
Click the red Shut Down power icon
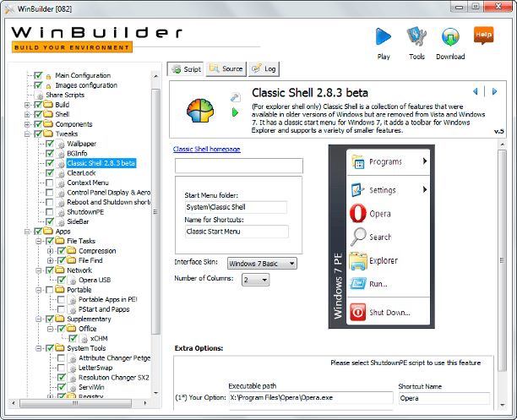point(357,312)
